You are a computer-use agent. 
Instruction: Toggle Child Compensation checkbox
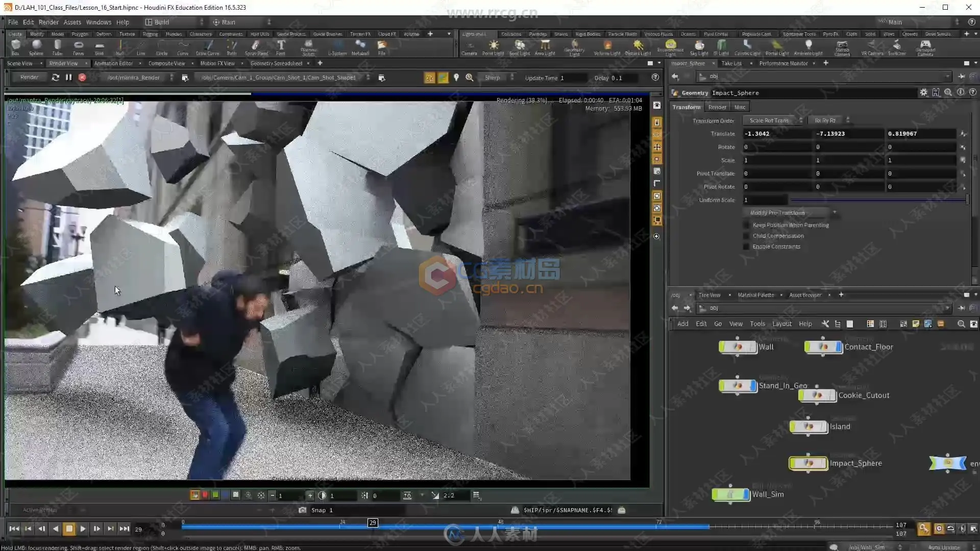[x=746, y=236]
